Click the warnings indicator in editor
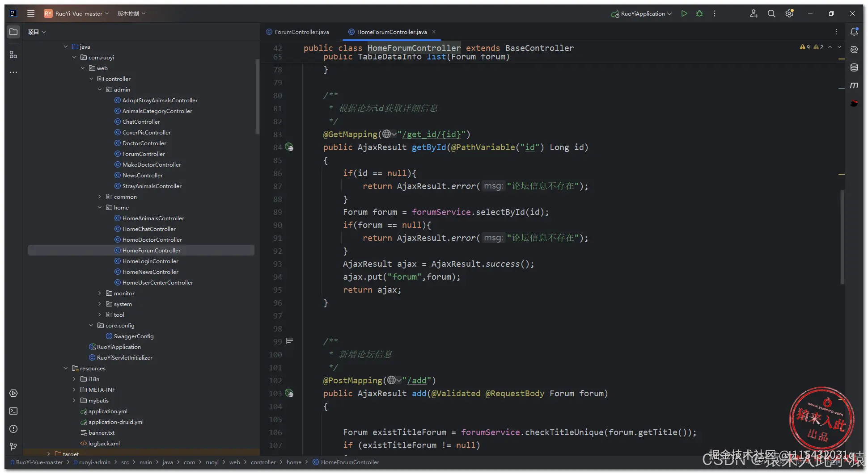Viewport: 868px width, 474px height. (x=811, y=47)
